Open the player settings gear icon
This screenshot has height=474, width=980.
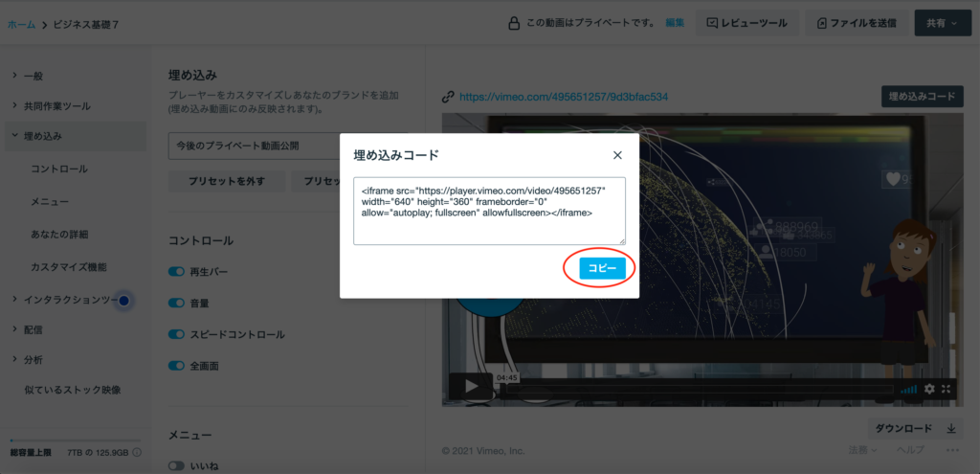point(929,389)
